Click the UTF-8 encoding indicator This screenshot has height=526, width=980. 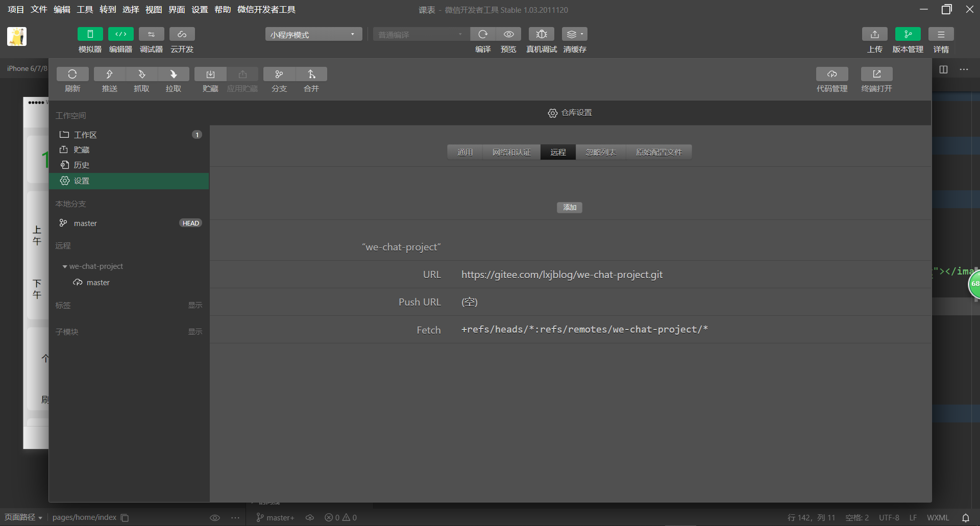(889, 518)
